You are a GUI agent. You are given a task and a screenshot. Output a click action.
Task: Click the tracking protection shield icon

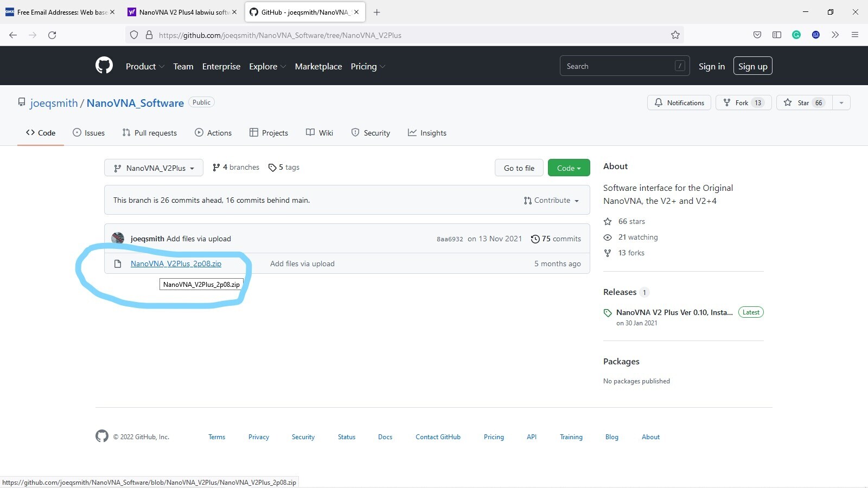click(x=134, y=35)
